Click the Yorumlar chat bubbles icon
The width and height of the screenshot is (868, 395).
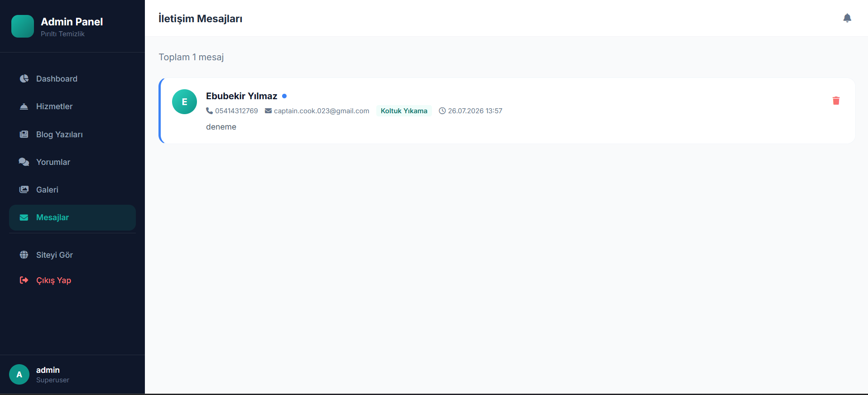[24, 162]
